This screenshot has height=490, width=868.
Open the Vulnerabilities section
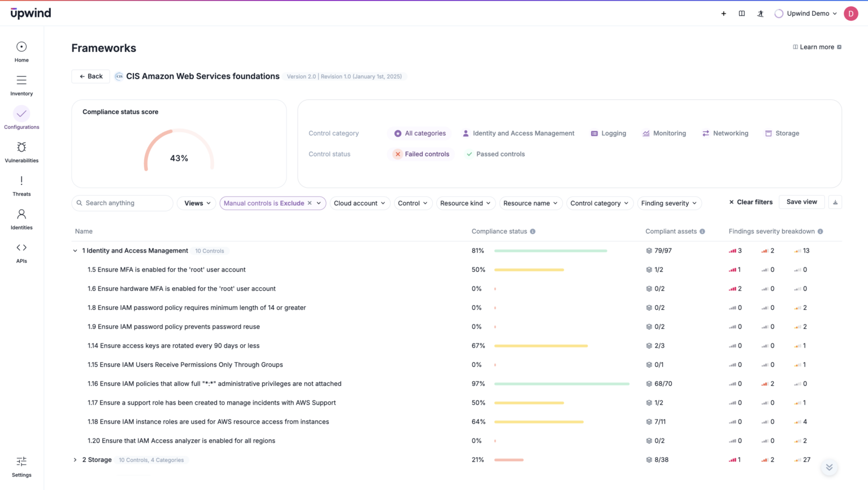[x=21, y=151]
